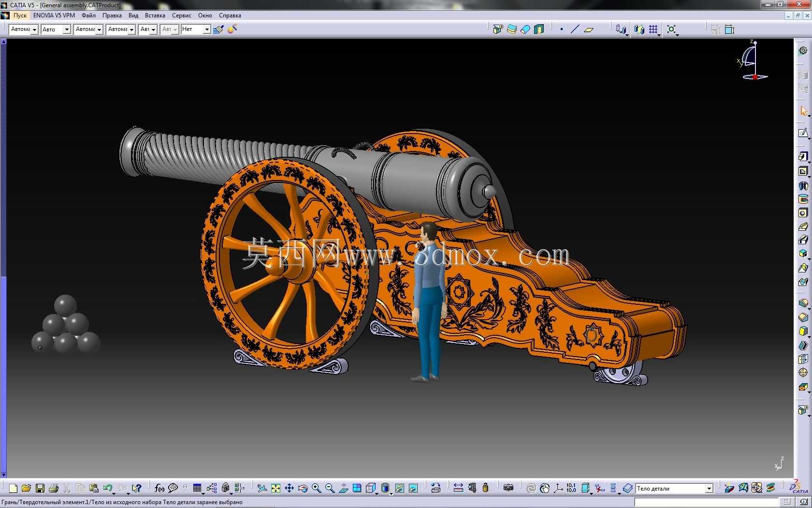Click the Pad tool on right toolbar
This screenshot has height=508, width=812.
click(x=803, y=157)
